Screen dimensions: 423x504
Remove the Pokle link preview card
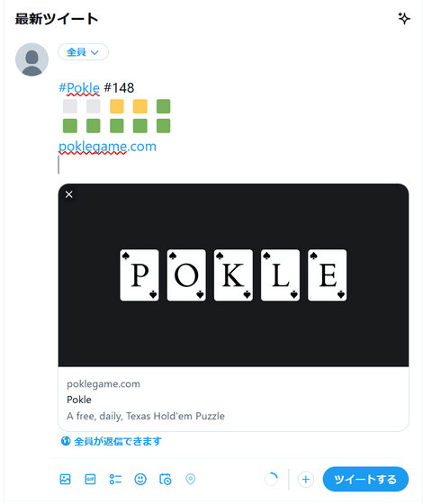[x=68, y=194]
